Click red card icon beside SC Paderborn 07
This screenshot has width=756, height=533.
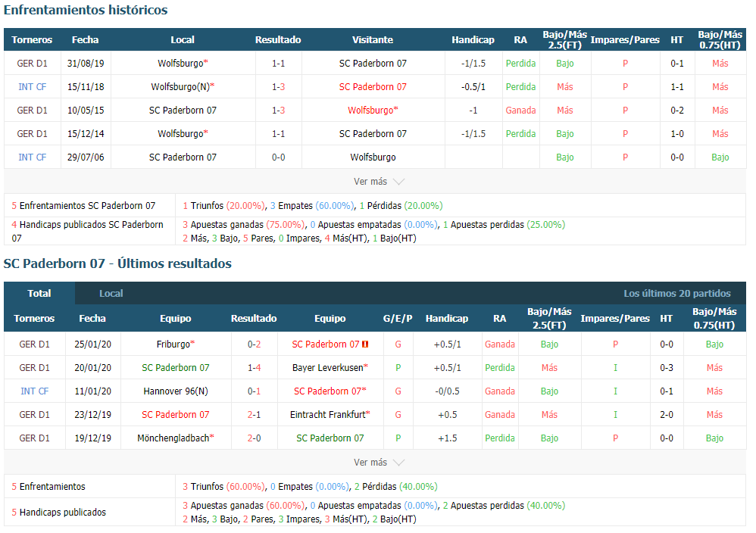[x=365, y=344]
